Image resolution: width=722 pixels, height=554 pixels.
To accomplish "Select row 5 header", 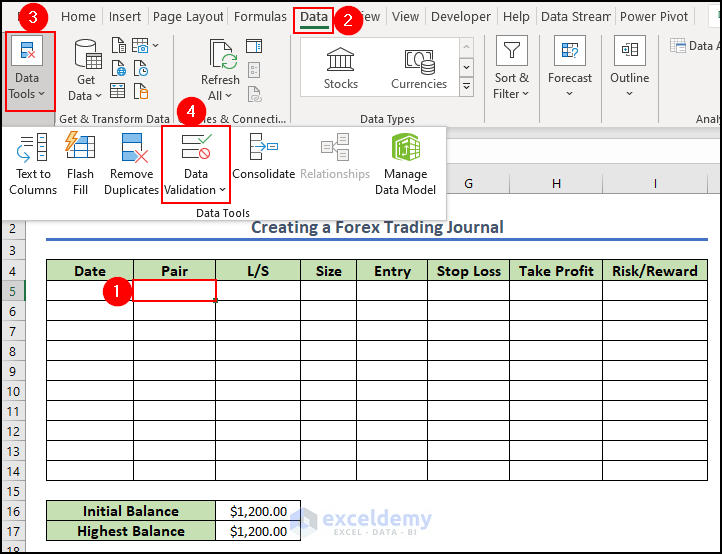I will click(x=13, y=291).
